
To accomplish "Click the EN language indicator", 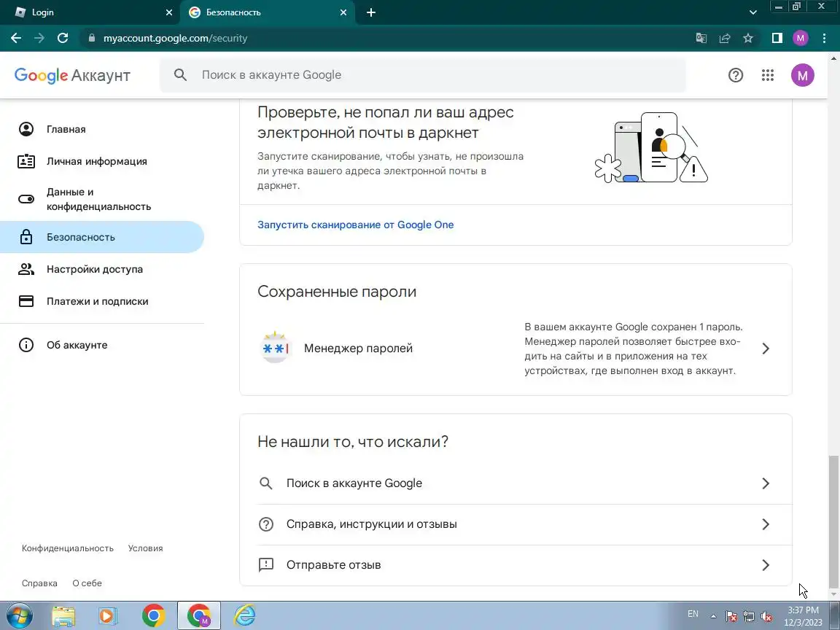I will click(x=693, y=614).
